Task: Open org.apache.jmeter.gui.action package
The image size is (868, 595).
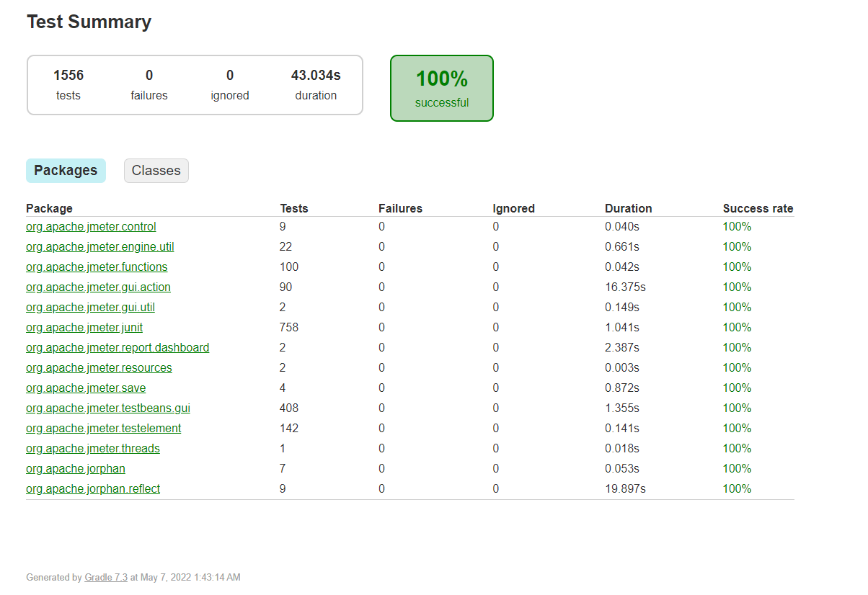Action: pyautogui.click(x=98, y=287)
